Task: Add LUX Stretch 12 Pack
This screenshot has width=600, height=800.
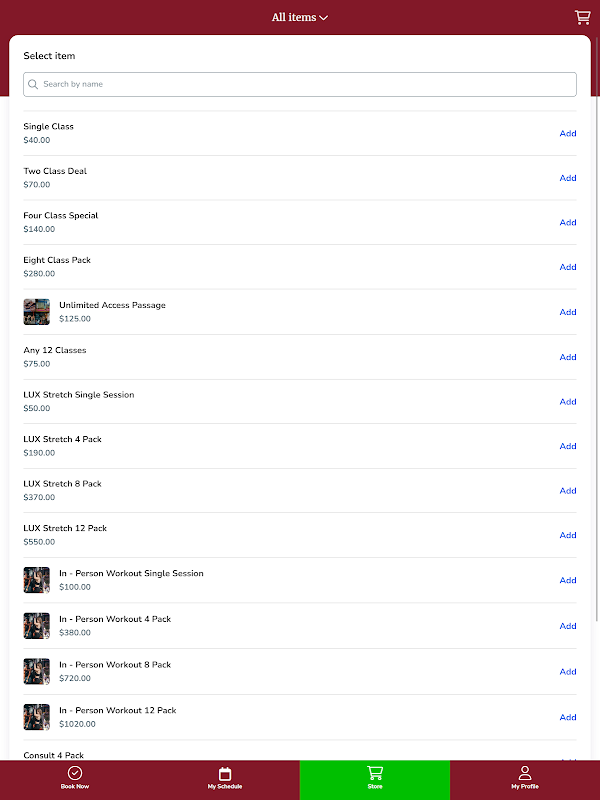Action: [x=568, y=535]
